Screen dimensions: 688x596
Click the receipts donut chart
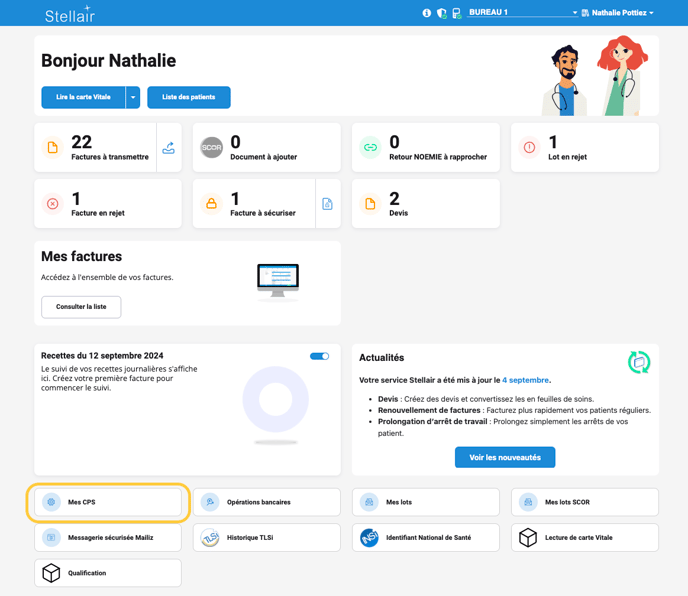click(275, 400)
